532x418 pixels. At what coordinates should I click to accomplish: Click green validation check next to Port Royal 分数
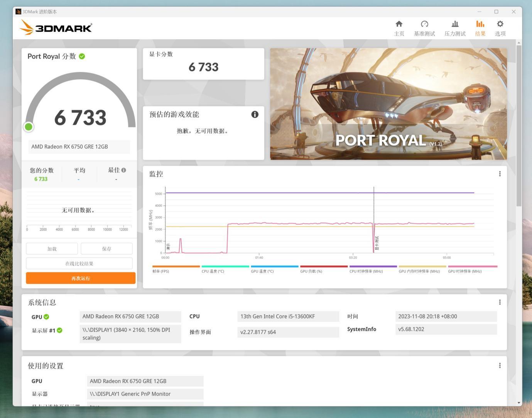pos(82,56)
